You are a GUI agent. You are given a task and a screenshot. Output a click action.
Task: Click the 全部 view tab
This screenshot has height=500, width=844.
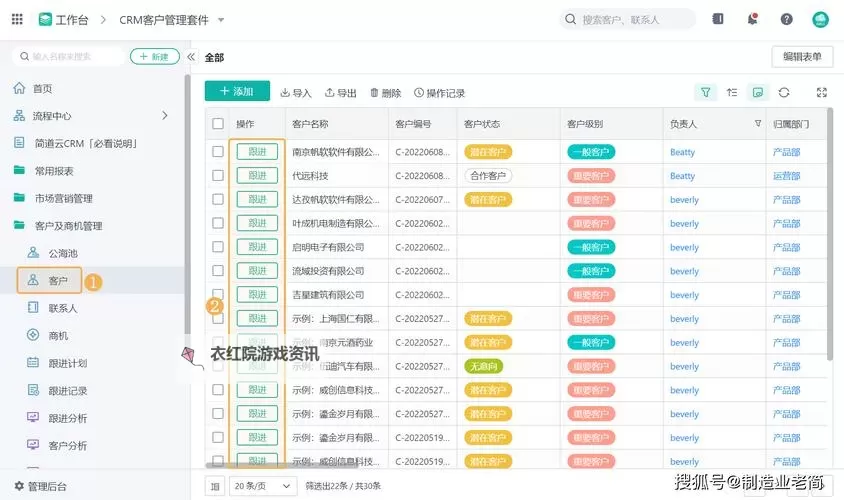[x=214, y=57]
